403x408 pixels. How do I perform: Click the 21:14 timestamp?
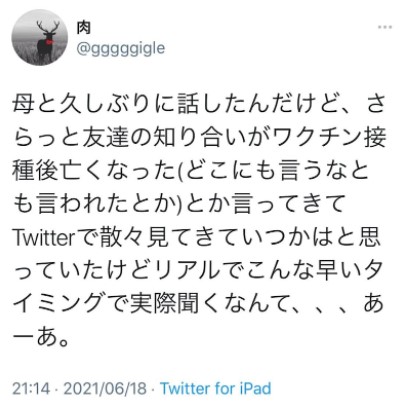coord(31,389)
